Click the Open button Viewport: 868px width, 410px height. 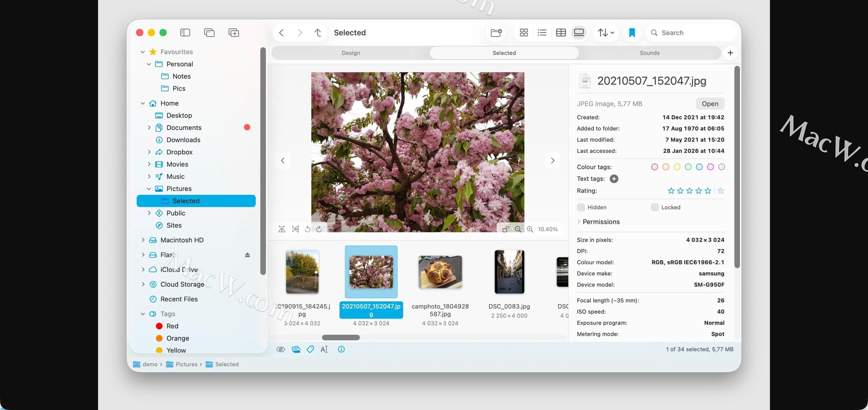click(710, 104)
